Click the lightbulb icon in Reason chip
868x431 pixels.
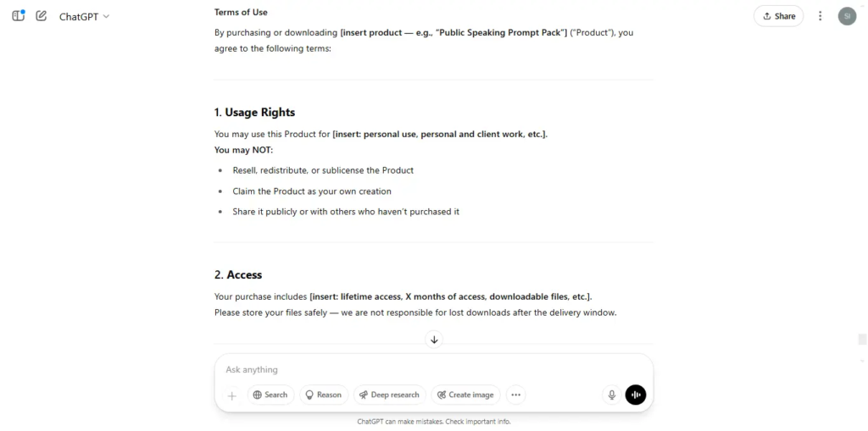pos(309,395)
